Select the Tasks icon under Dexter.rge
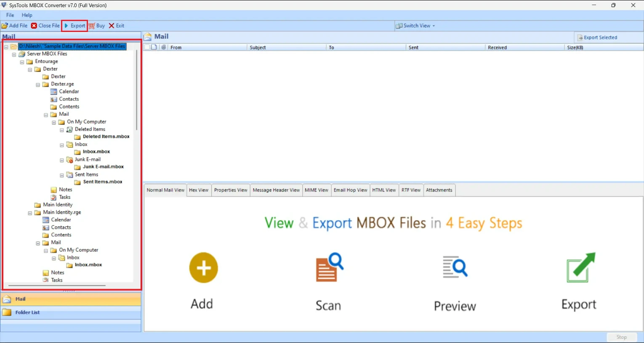Image resolution: width=644 pixels, height=343 pixels. (x=53, y=197)
